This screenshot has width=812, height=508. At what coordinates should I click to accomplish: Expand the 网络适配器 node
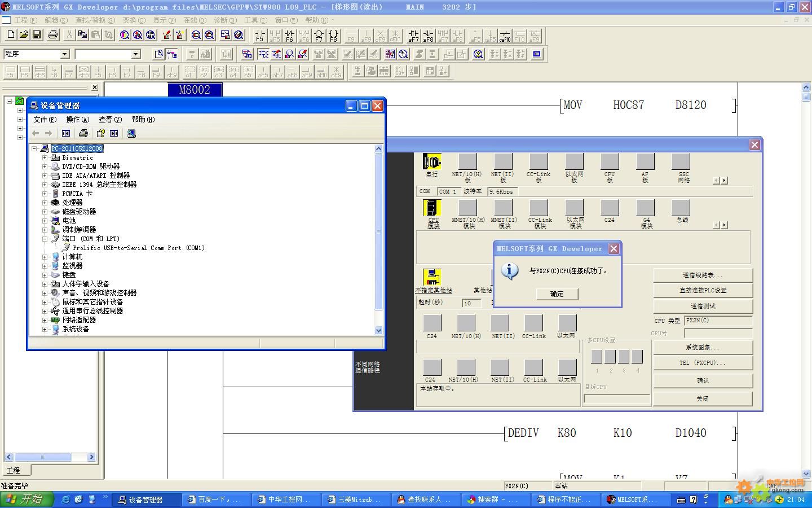pyautogui.click(x=45, y=320)
